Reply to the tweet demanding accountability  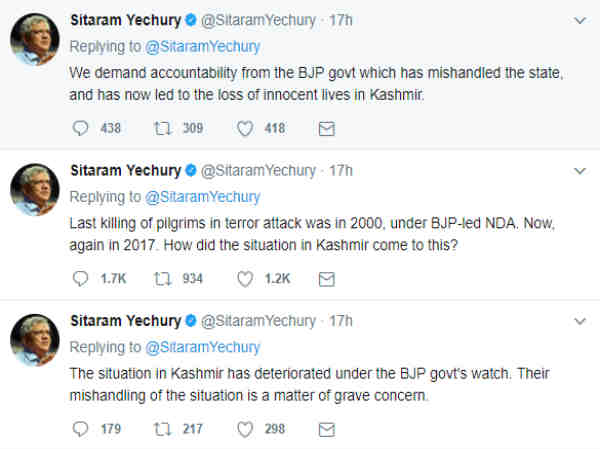click(82, 128)
